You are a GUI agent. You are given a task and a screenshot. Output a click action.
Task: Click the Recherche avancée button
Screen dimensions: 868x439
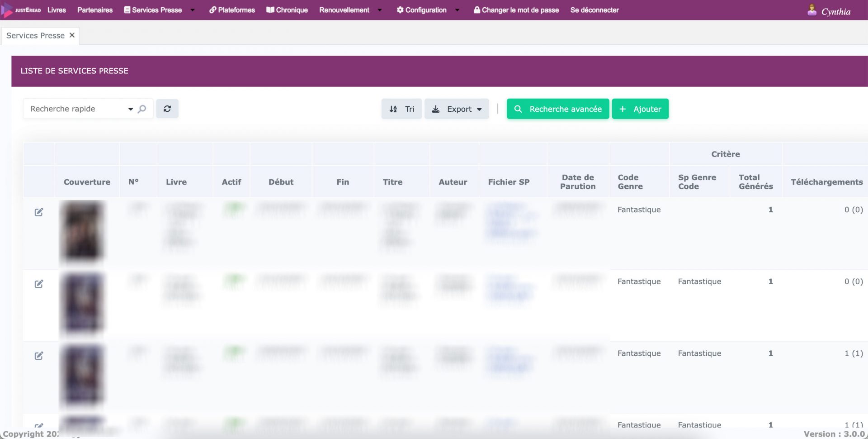coord(558,109)
